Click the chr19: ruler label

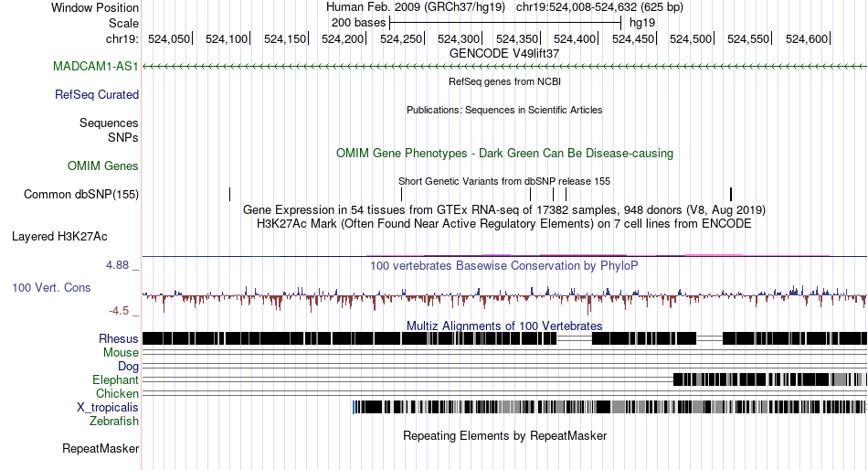122,38
